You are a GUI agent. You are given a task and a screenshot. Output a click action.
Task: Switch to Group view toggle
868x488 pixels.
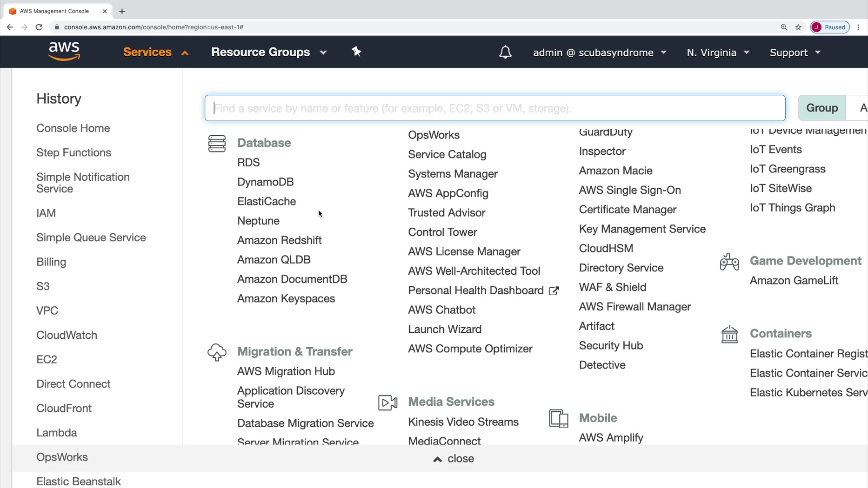[x=822, y=108]
